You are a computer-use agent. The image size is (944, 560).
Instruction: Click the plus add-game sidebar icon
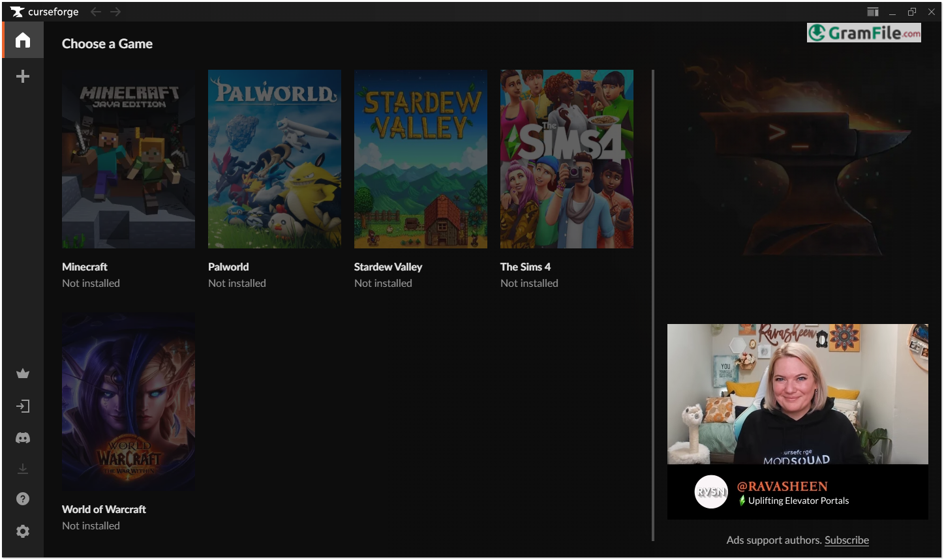tap(23, 77)
